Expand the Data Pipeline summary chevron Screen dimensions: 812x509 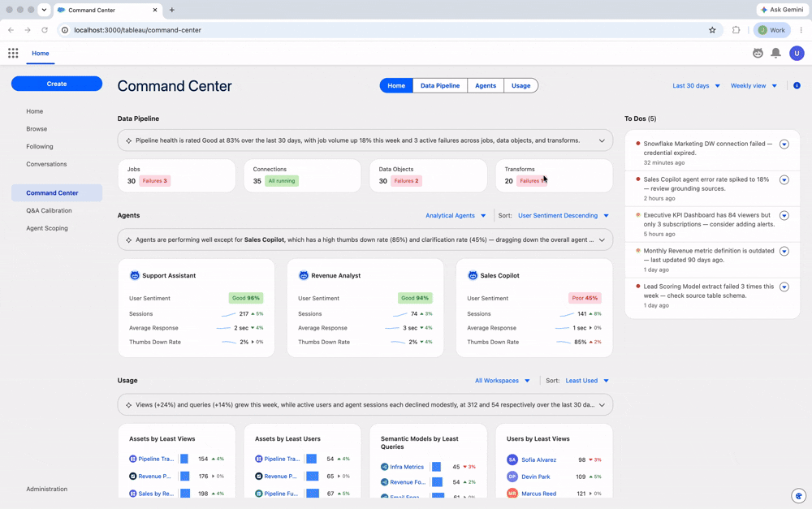(602, 140)
